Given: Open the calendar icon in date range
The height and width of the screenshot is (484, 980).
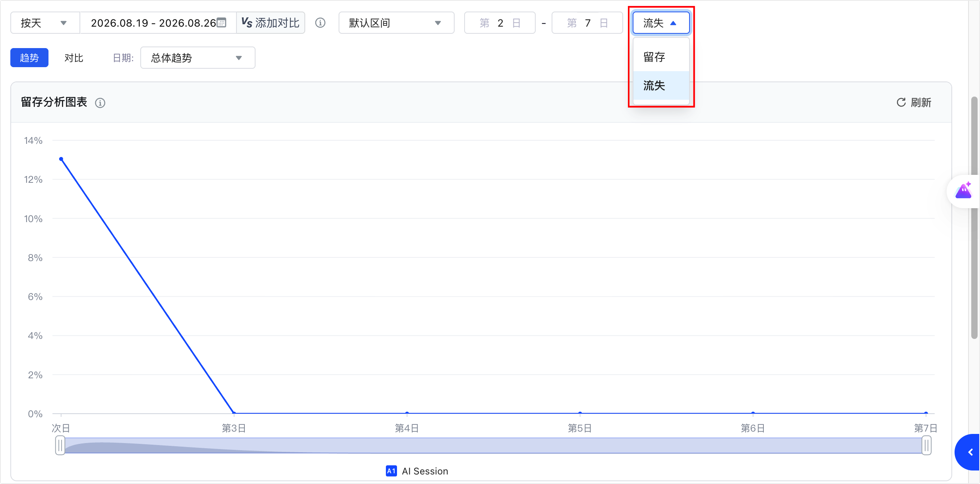Looking at the screenshot, I should pos(221,23).
